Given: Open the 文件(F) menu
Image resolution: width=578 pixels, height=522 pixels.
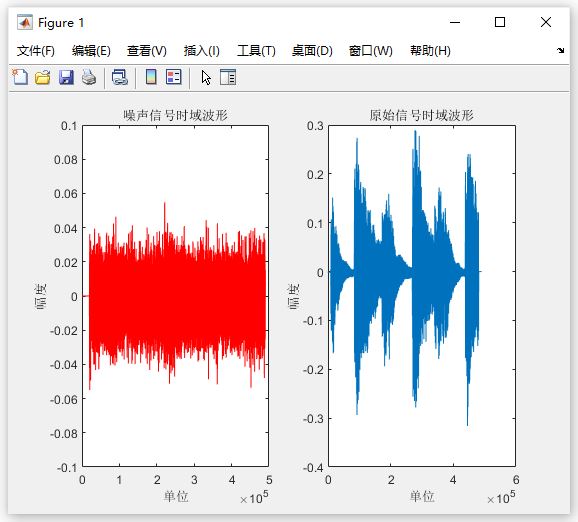Looking at the screenshot, I should coord(36,51).
